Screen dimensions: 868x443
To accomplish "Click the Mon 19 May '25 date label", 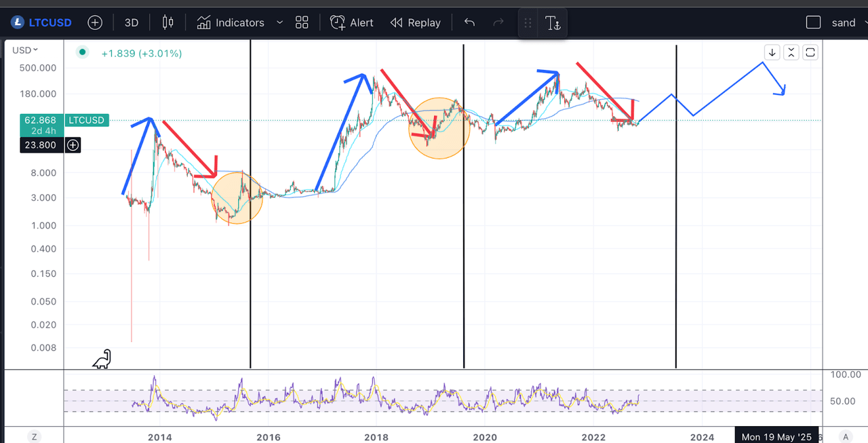I will (776, 436).
